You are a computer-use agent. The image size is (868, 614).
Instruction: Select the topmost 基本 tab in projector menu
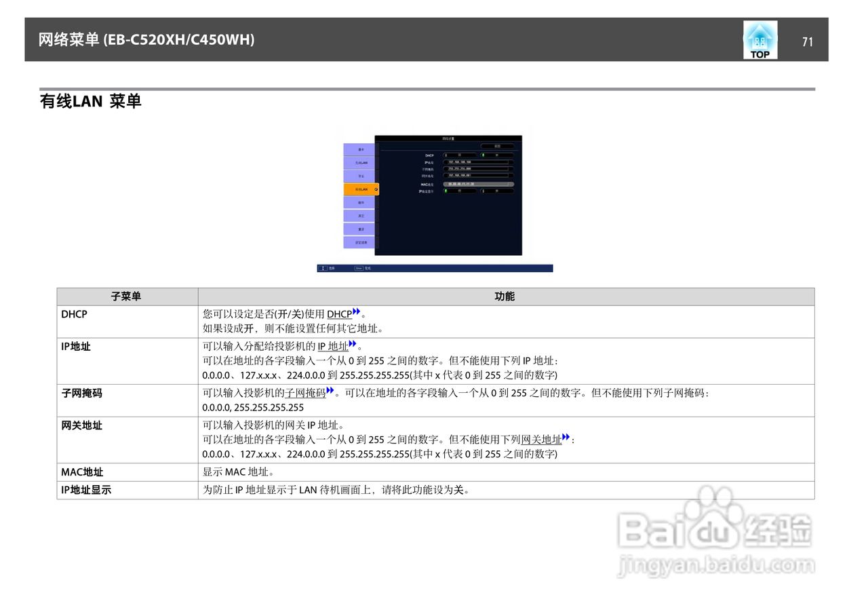(x=359, y=149)
